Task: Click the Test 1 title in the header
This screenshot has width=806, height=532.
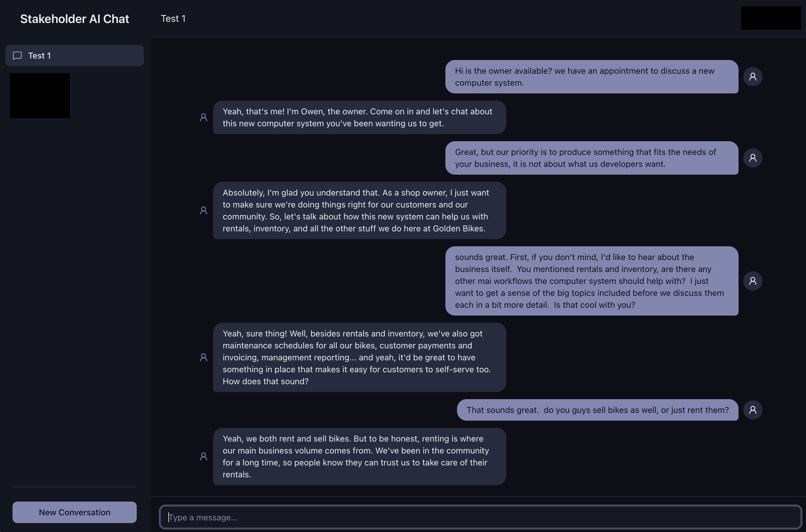Action: pos(173,19)
